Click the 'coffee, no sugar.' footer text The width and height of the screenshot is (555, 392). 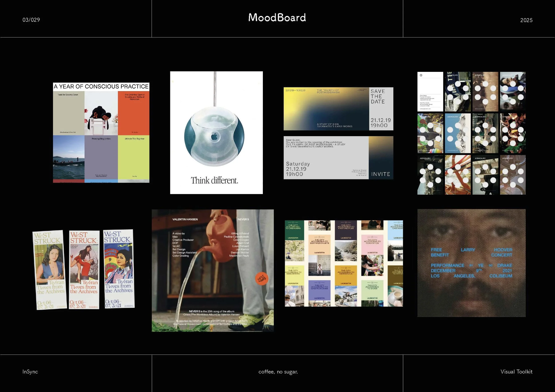click(x=278, y=372)
